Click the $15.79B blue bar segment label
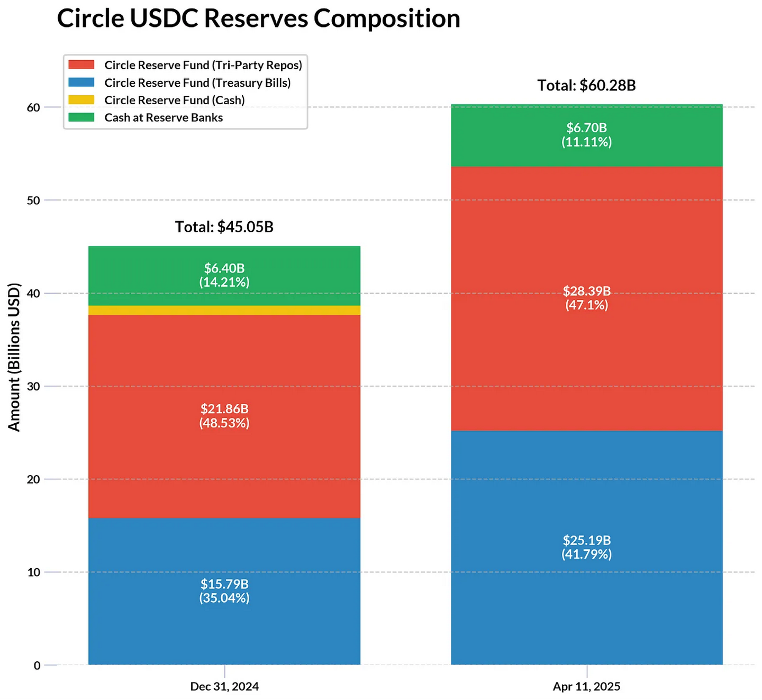The height and width of the screenshot is (700, 762). click(x=224, y=584)
